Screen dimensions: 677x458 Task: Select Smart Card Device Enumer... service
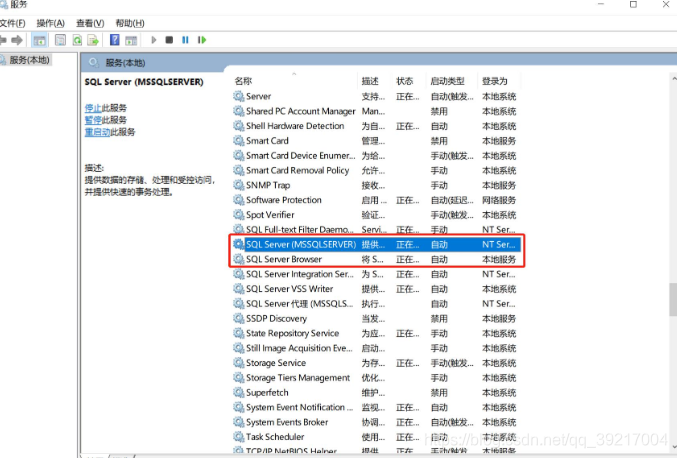(301, 155)
